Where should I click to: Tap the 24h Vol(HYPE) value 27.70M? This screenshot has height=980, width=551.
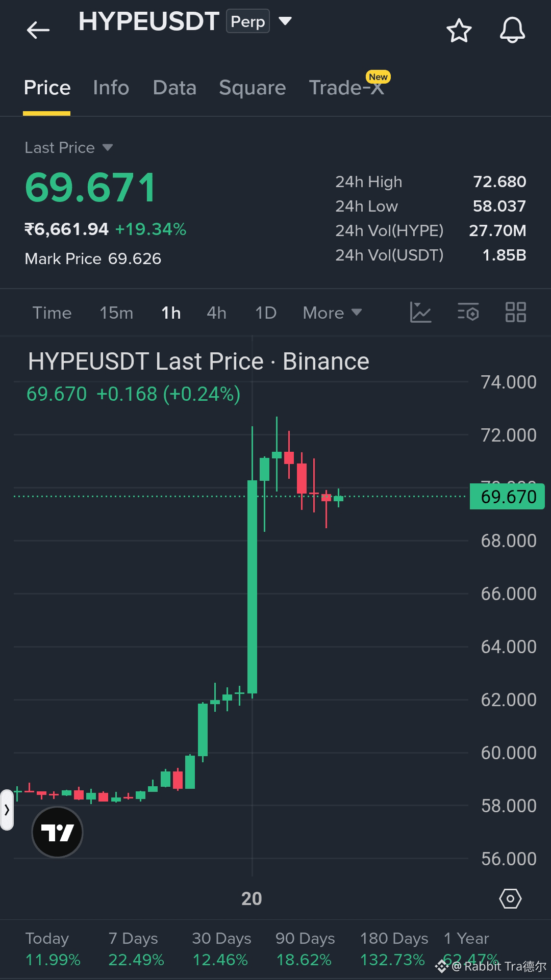497,230
